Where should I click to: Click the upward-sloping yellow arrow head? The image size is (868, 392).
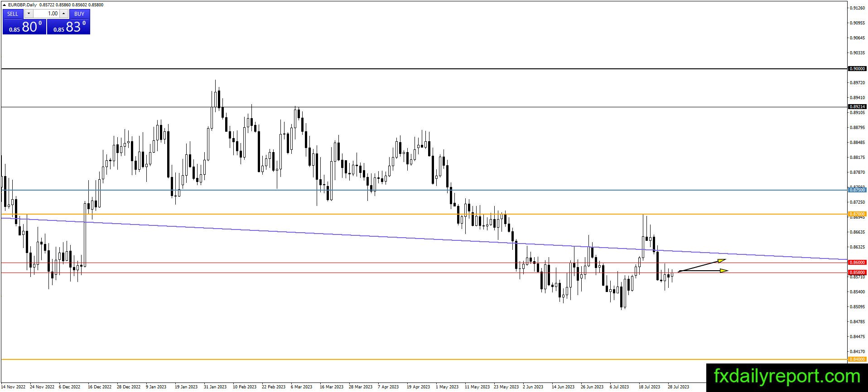(x=722, y=261)
